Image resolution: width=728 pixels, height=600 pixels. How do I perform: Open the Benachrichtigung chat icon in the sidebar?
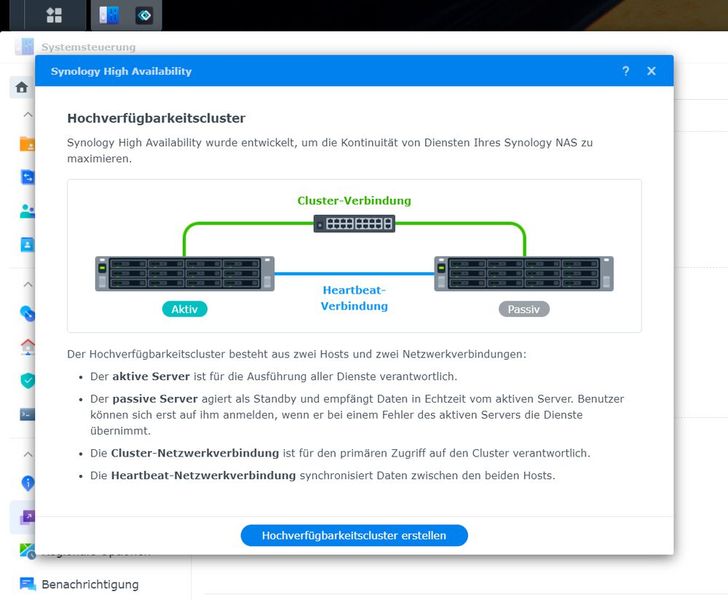coord(27,584)
